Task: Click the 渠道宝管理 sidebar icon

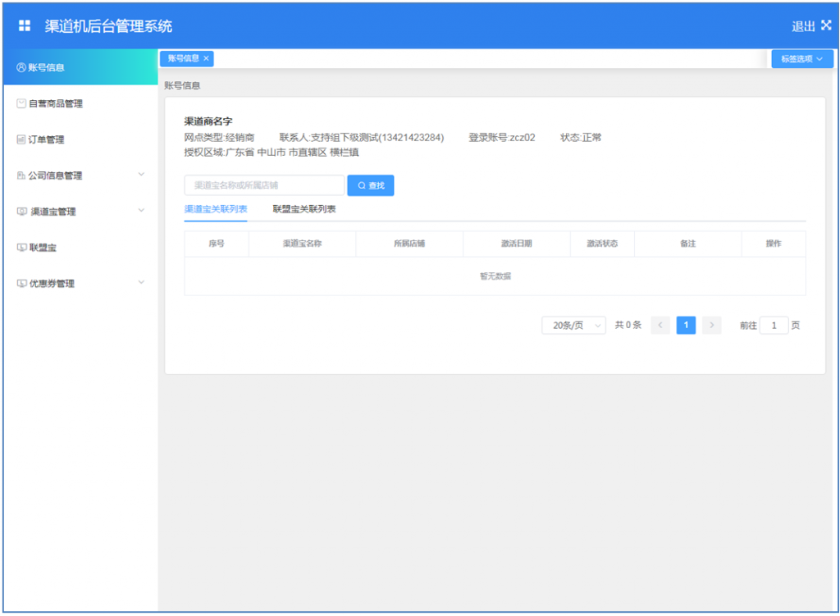Action: pos(22,211)
